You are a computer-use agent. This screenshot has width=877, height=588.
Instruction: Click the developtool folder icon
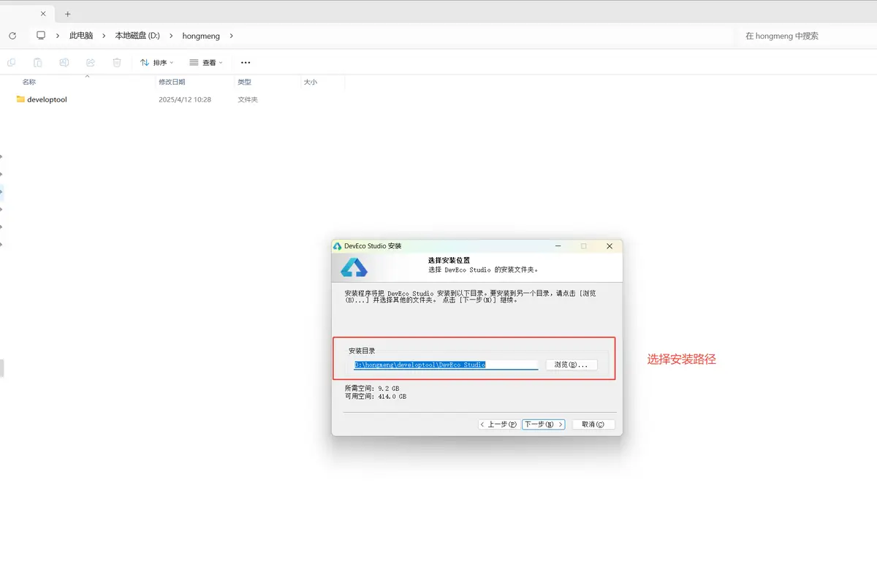[x=20, y=99]
